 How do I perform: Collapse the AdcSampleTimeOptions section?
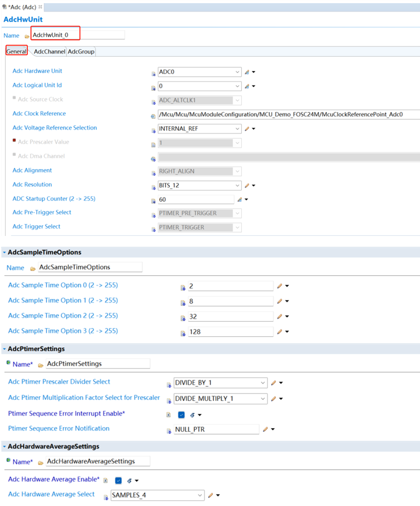point(4,253)
